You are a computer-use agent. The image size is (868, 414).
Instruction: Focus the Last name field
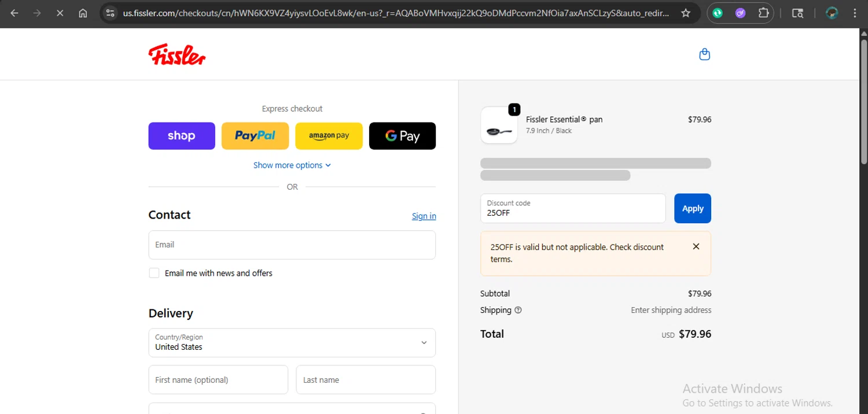[366, 380]
